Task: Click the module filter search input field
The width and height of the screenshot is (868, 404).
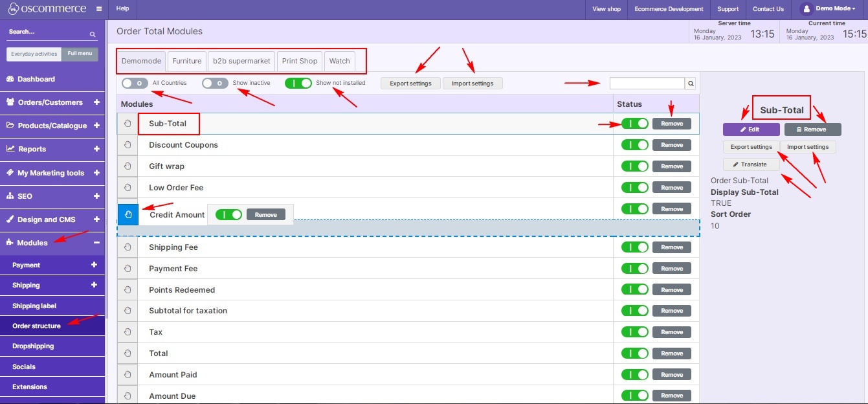Action: click(x=647, y=83)
